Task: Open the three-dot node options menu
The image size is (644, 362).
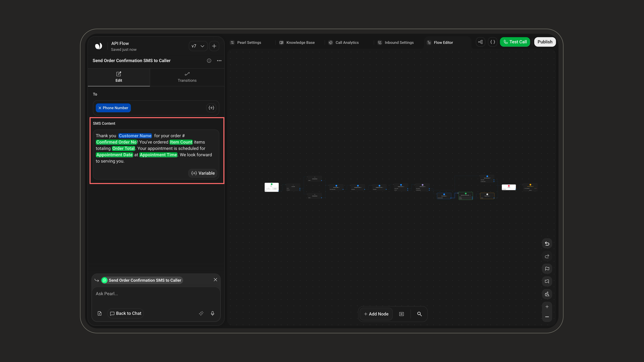Action: 219,61
